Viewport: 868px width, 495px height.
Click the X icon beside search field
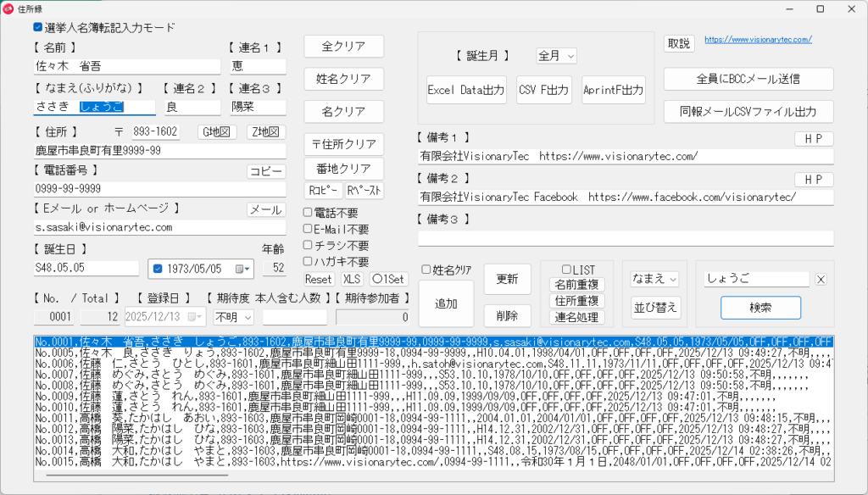click(x=821, y=280)
